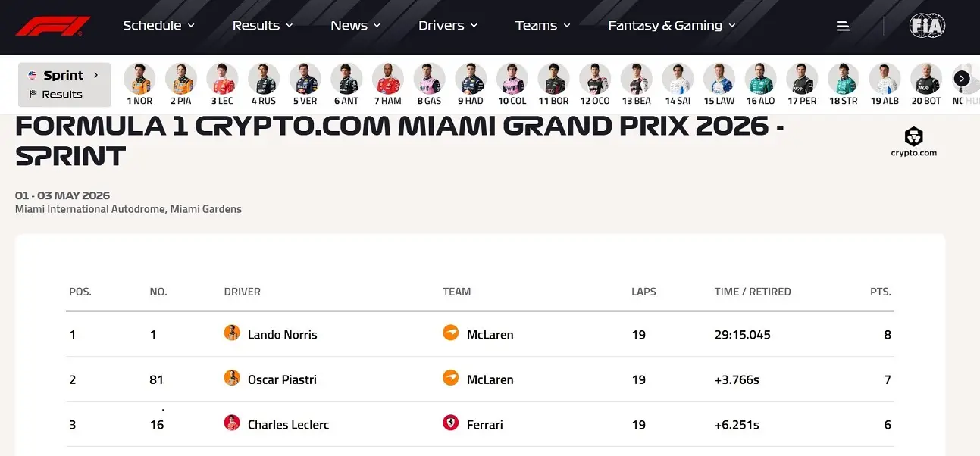
Task: Select the 14 SAI driver avatar
Action: pos(678,79)
